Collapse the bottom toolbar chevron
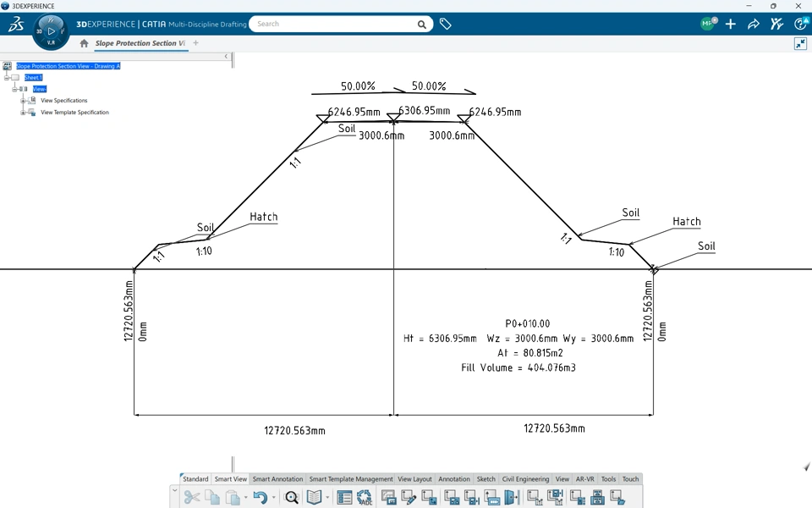 click(x=174, y=490)
